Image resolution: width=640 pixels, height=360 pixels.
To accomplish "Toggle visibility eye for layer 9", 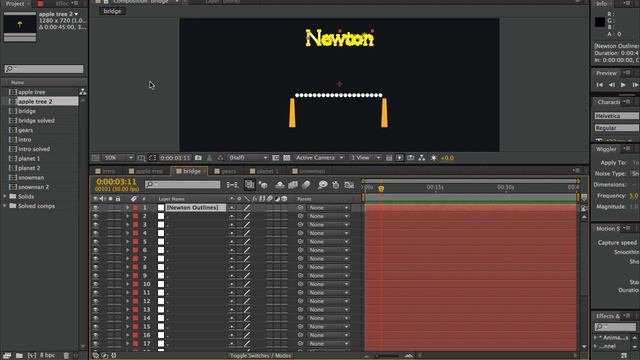I will tap(96, 276).
